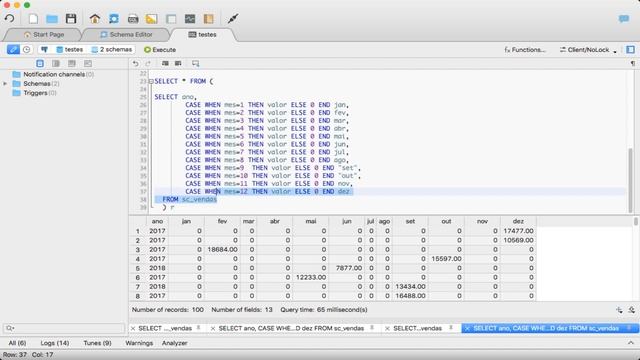Select Notification channels in the sidebar tree
Screen dimensions: 640x360
(x=54, y=74)
